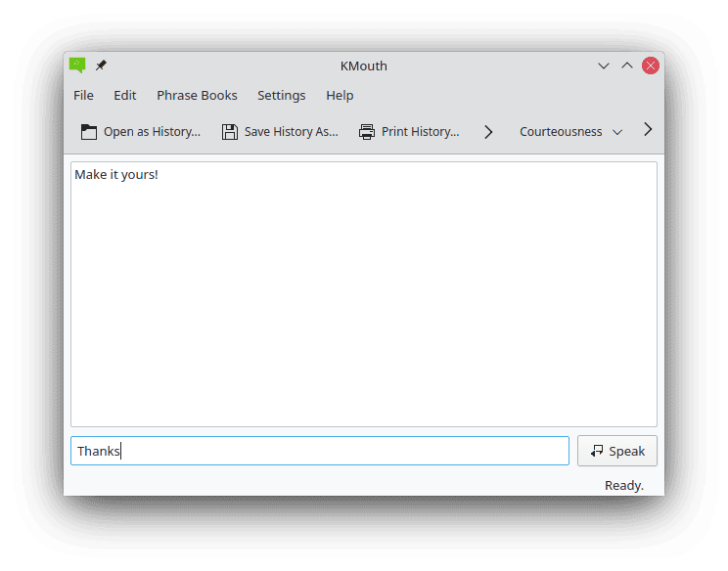728x571 pixels.
Task: Click the Speak button
Action: point(617,451)
